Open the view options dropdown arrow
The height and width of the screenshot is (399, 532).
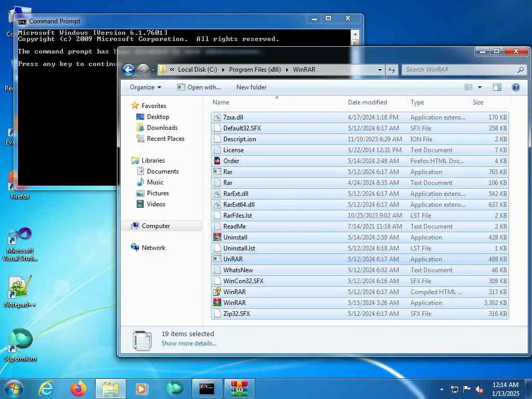pyautogui.click(x=480, y=87)
